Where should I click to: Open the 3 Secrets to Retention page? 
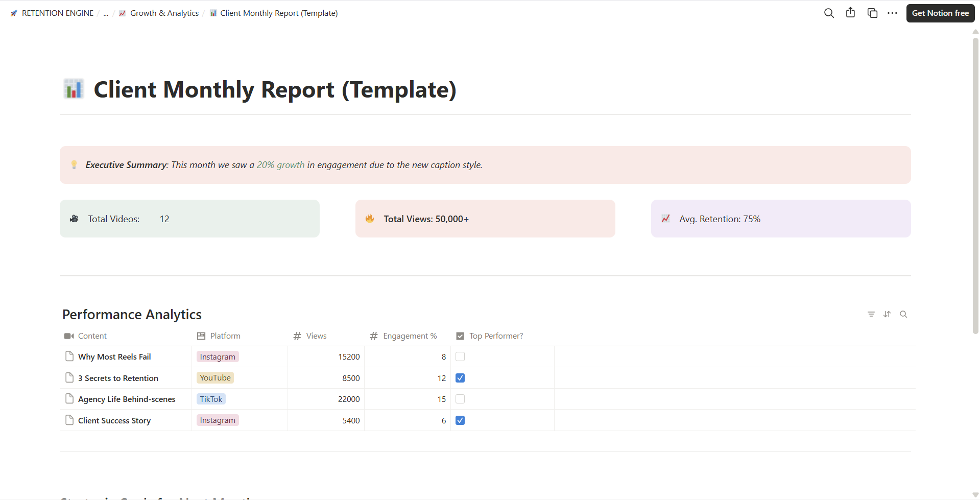coord(118,378)
